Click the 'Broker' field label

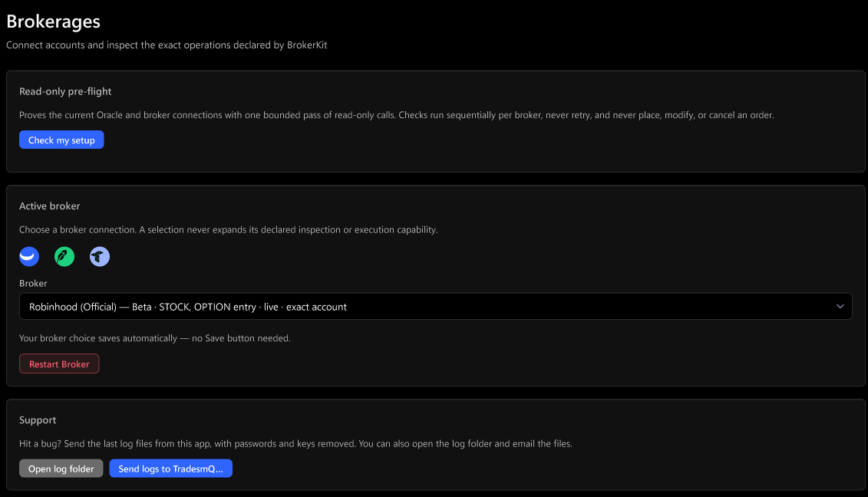coord(33,283)
